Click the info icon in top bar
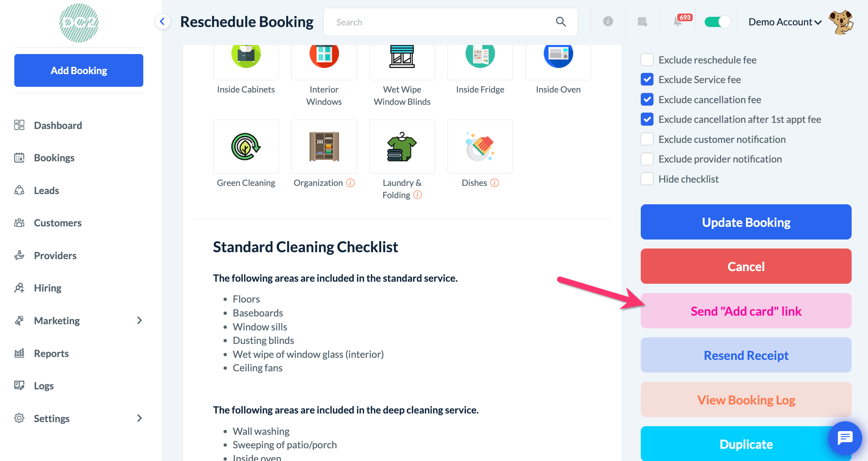This screenshot has height=461, width=868. pyautogui.click(x=608, y=22)
